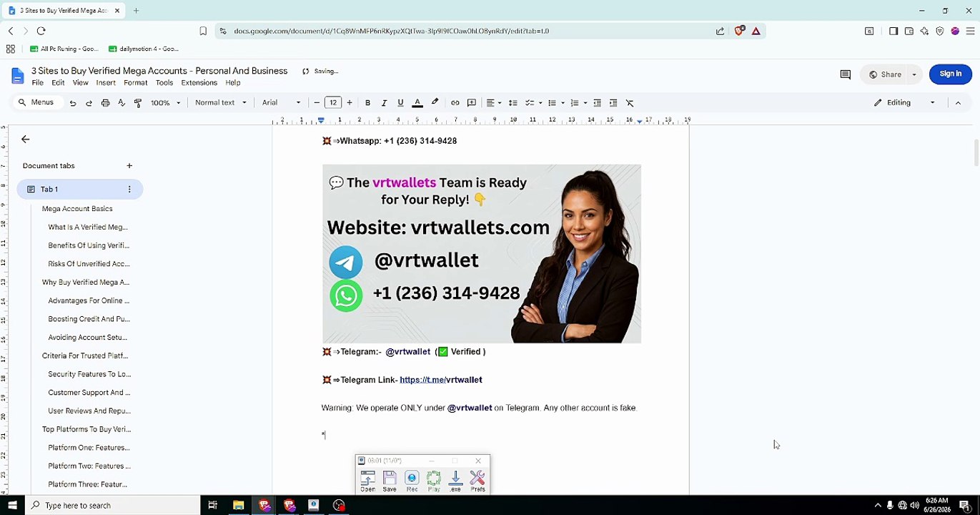Image resolution: width=980 pixels, height=515 pixels.
Task: Open the highlight color picker
Action: [x=435, y=103]
